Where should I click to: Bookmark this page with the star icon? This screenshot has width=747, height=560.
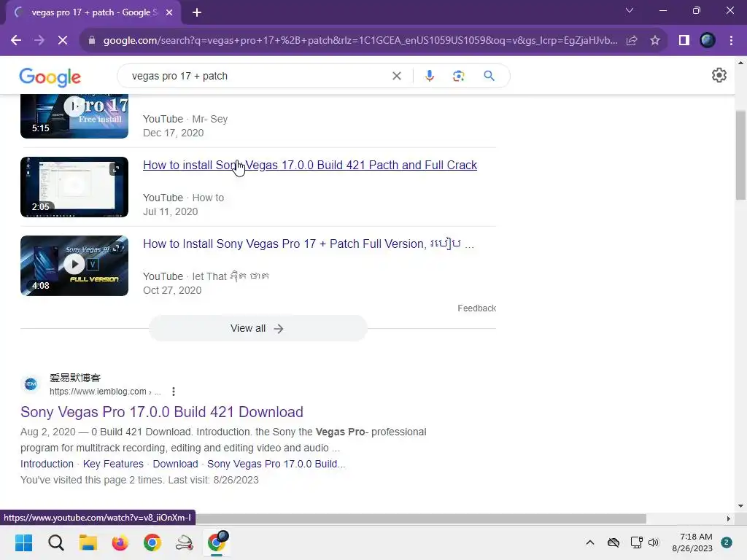coord(655,41)
